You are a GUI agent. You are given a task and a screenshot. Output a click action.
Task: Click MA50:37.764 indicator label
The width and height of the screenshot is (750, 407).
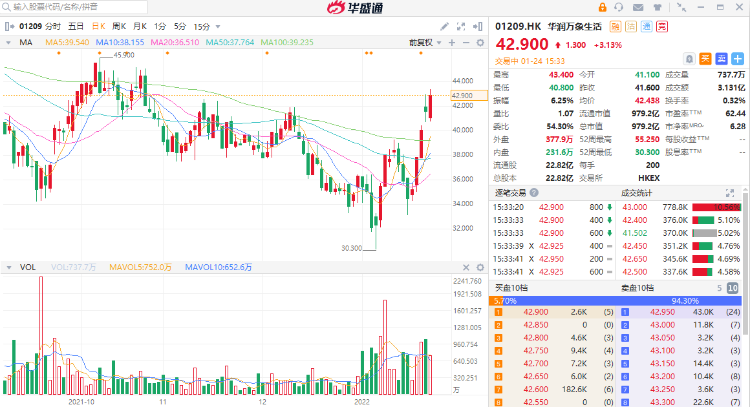[230, 43]
